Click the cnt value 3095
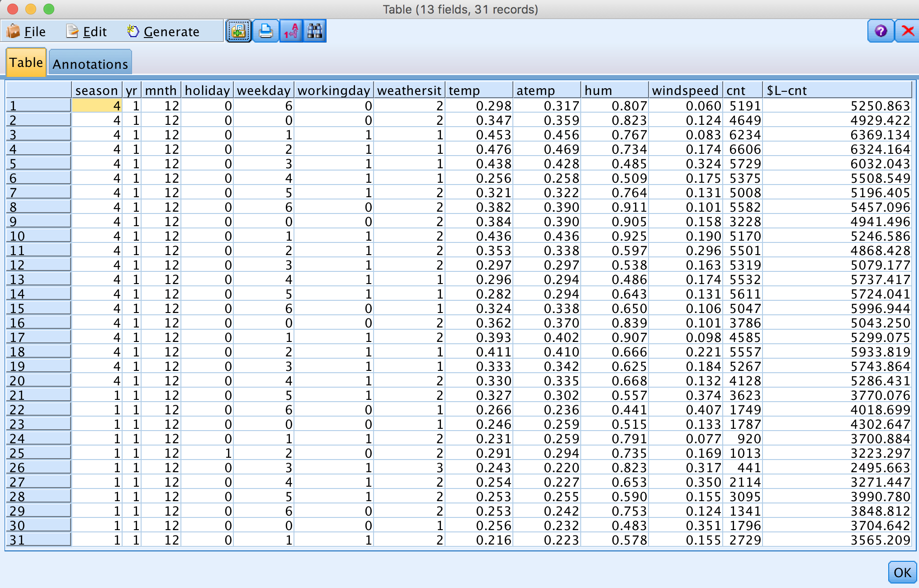 (745, 497)
